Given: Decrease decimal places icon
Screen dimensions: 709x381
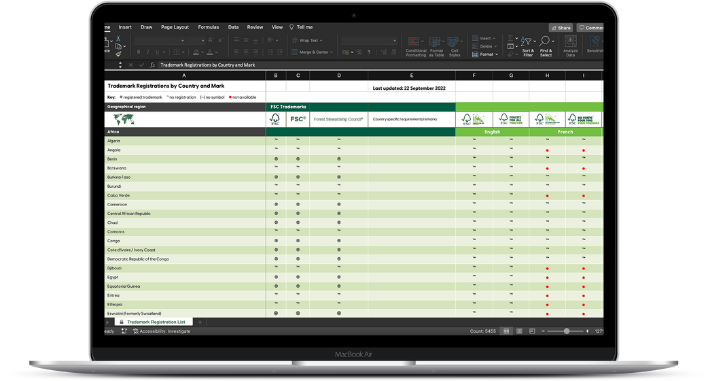Looking at the screenshot, I should [394, 52].
